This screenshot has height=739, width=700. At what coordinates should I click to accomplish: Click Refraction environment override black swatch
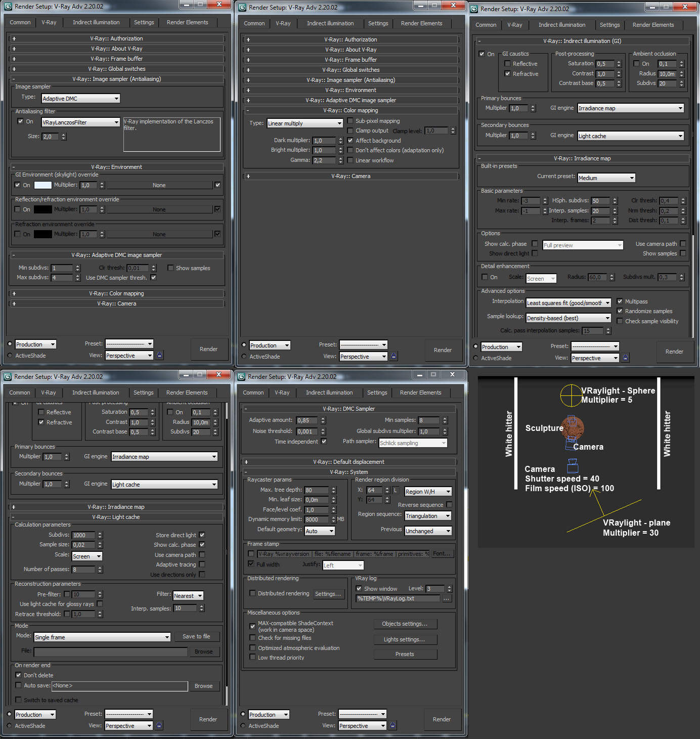tap(42, 234)
